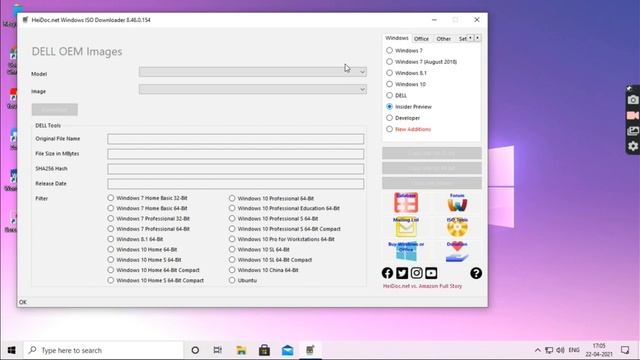Click the taskbar clock and date
Image resolution: width=640 pixels, height=360 pixels.
[599, 350]
